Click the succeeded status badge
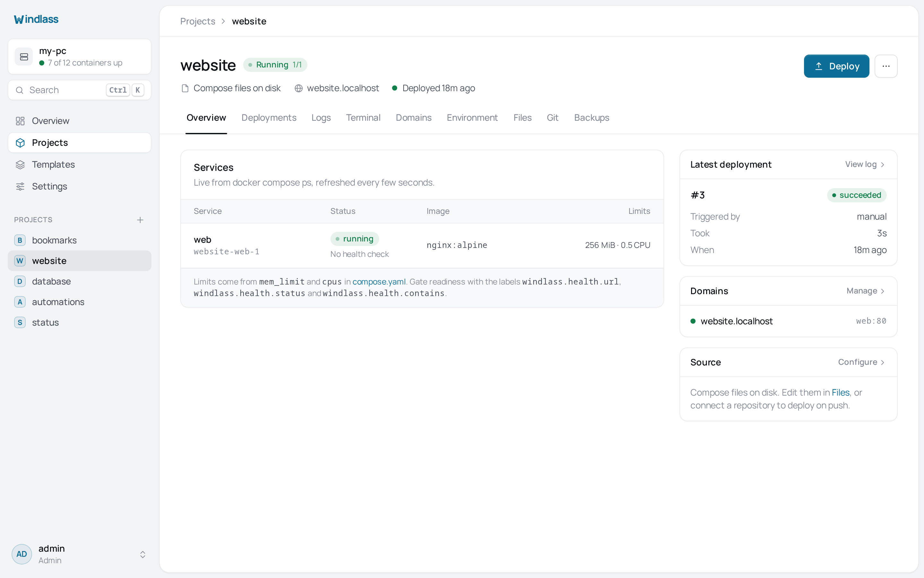This screenshot has width=924, height=578. pos(856,195)
